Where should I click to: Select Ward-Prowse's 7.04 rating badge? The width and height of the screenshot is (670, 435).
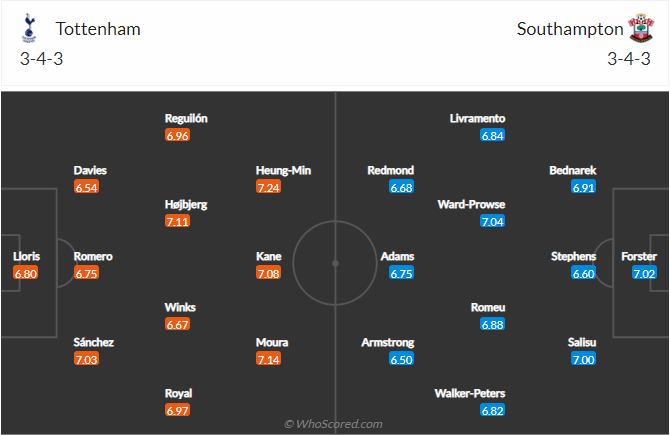[x=492, y=221]
